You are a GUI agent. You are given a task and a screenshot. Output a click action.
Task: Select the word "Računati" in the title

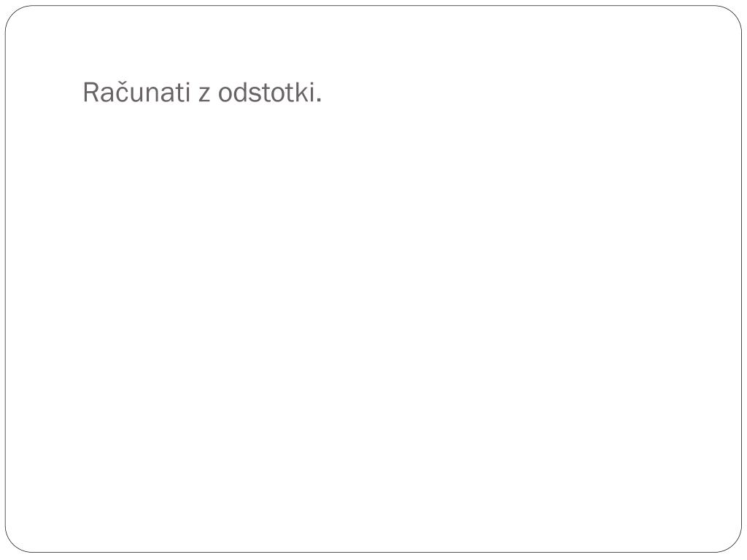click(136, 92)
